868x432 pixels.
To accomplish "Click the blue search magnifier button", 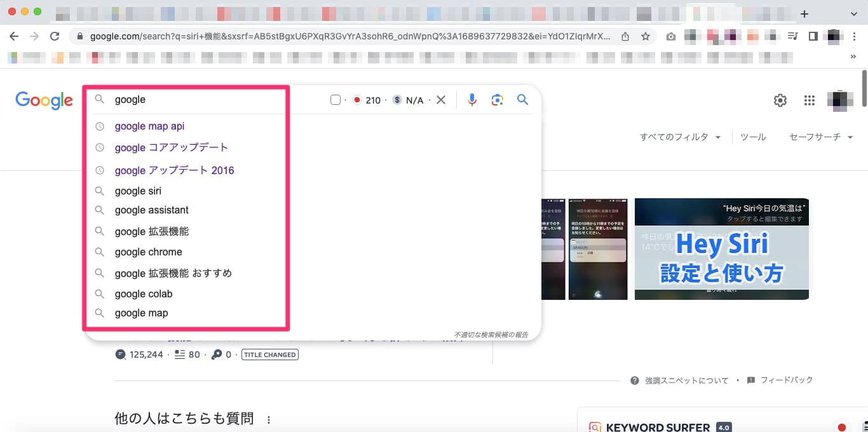I will tap(522, 100).
